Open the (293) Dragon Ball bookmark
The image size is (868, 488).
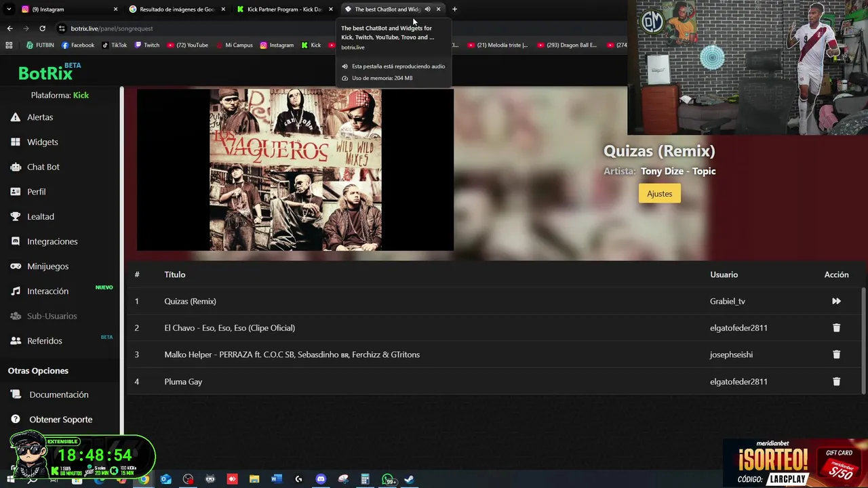[568, 45]
